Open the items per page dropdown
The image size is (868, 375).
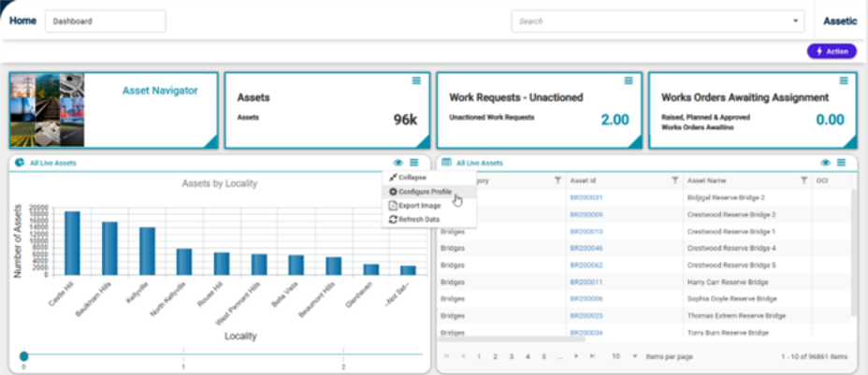click(635, 356)
